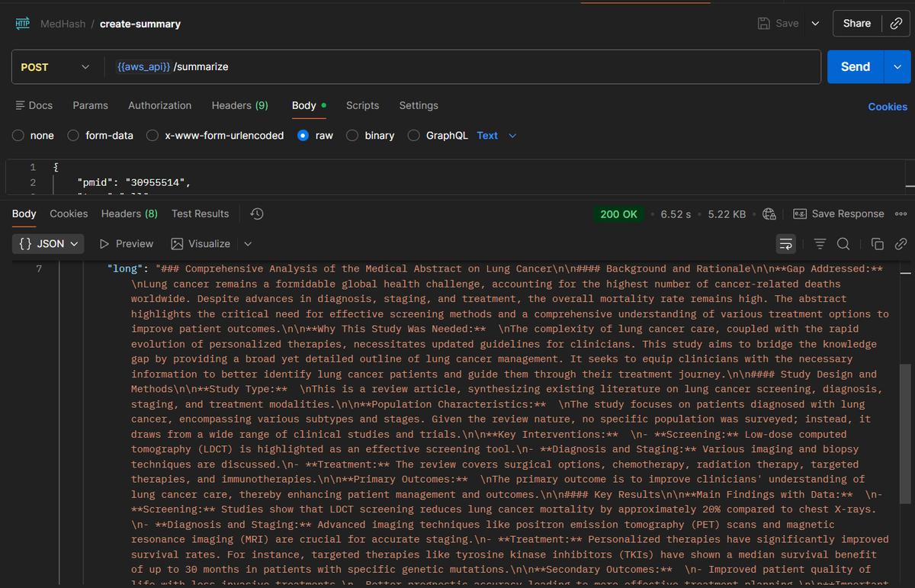Click the 5.22 KB response size
The width and height of the screenshot is (915, 588).
(727, 214)
